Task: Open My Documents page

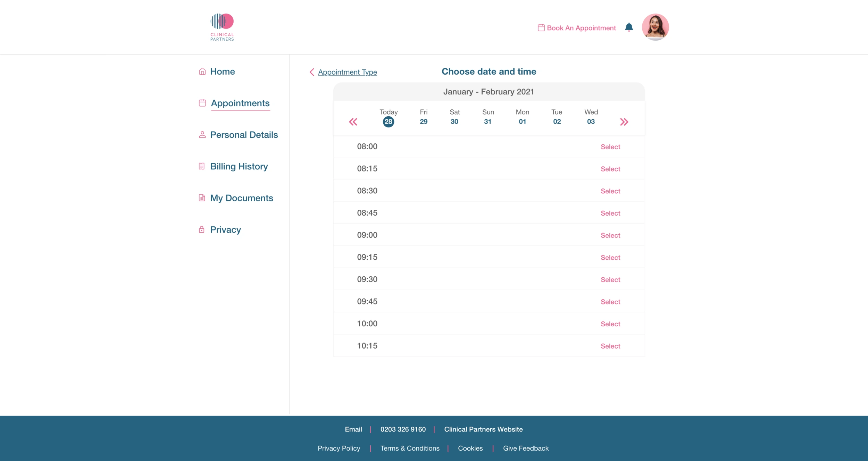Action: pos(242,198)
